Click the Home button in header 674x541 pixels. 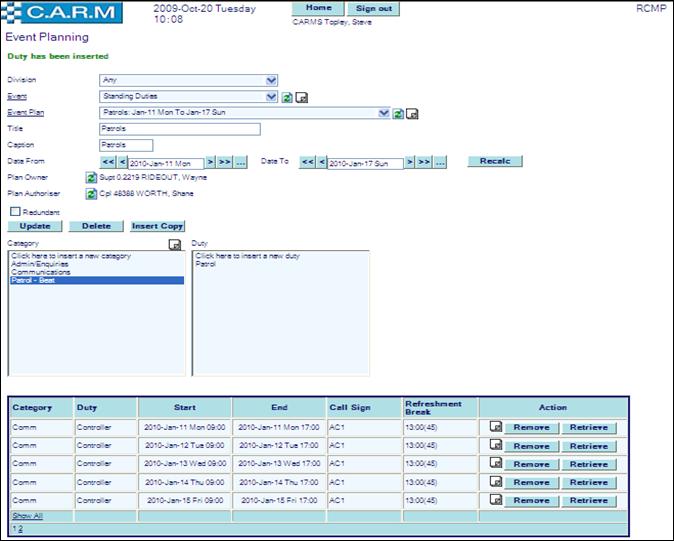[317, 8]
